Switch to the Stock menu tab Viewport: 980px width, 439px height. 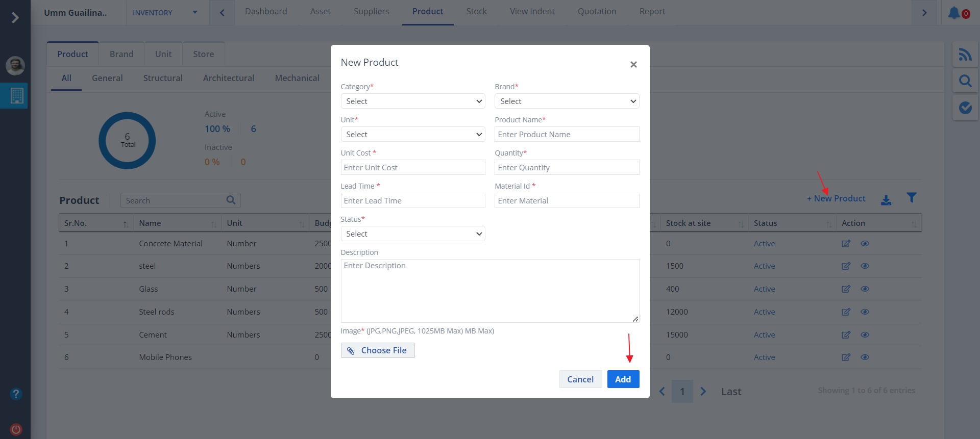point(476,11)
